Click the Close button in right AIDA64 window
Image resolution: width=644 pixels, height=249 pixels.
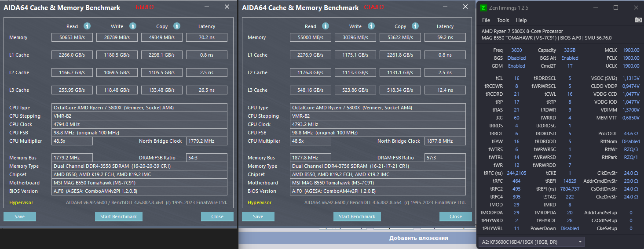[456, 217]
